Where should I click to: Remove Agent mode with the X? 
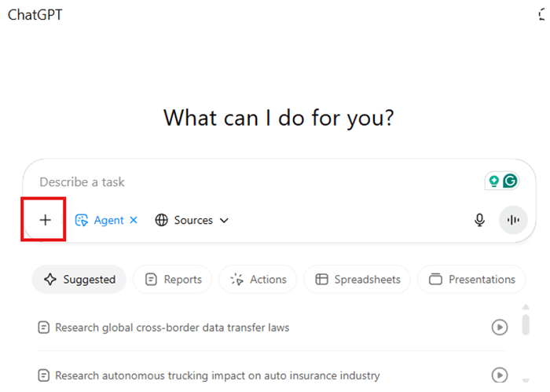(x=134, y=220)
